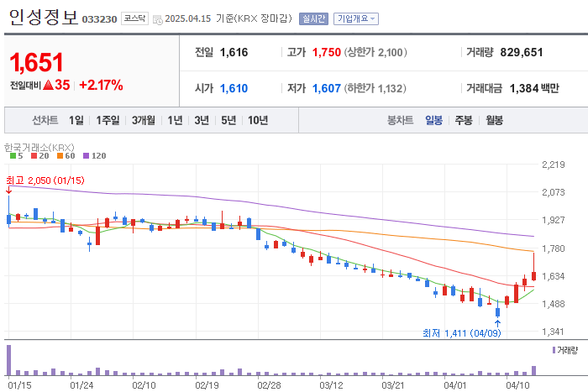Select the 10년 line chart tab
This screenshot has height=392, width=588.
pyautogui.click(x=258, y=120)
